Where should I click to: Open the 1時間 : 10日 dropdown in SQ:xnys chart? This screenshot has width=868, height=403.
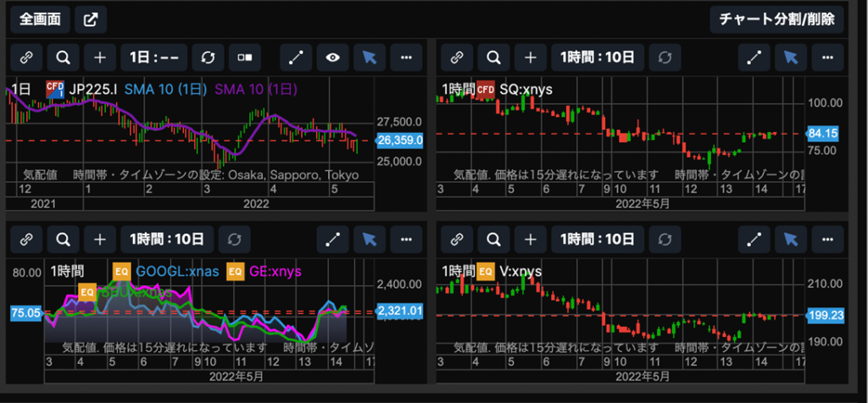pyautogui.click(x=595, y=58)
